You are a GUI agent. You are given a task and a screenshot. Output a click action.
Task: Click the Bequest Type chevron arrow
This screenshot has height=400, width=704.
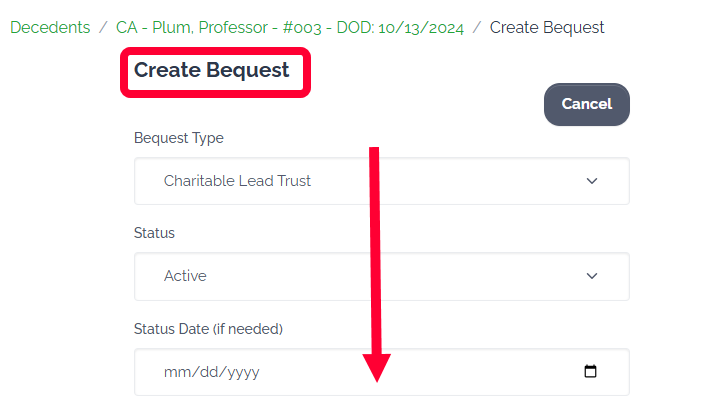tap(591, 181)
